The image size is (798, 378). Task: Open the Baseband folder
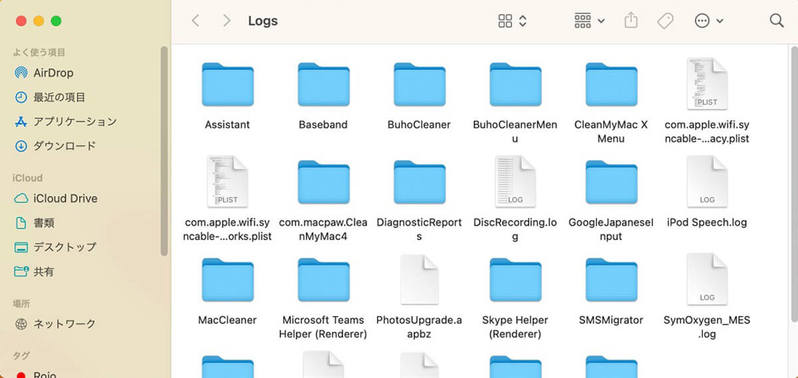tap(323, 84)
